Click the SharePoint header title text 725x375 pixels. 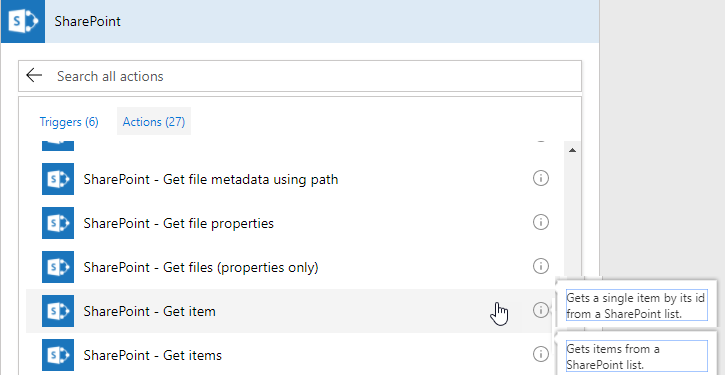click(87, 21)
